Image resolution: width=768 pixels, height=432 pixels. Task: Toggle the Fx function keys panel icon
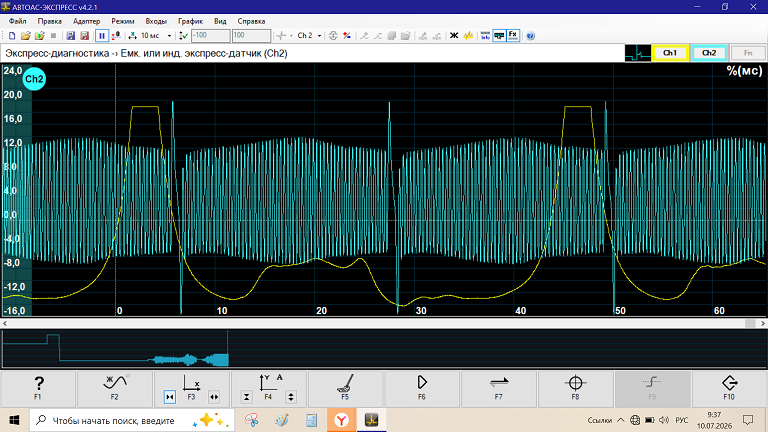coord(513,36)
